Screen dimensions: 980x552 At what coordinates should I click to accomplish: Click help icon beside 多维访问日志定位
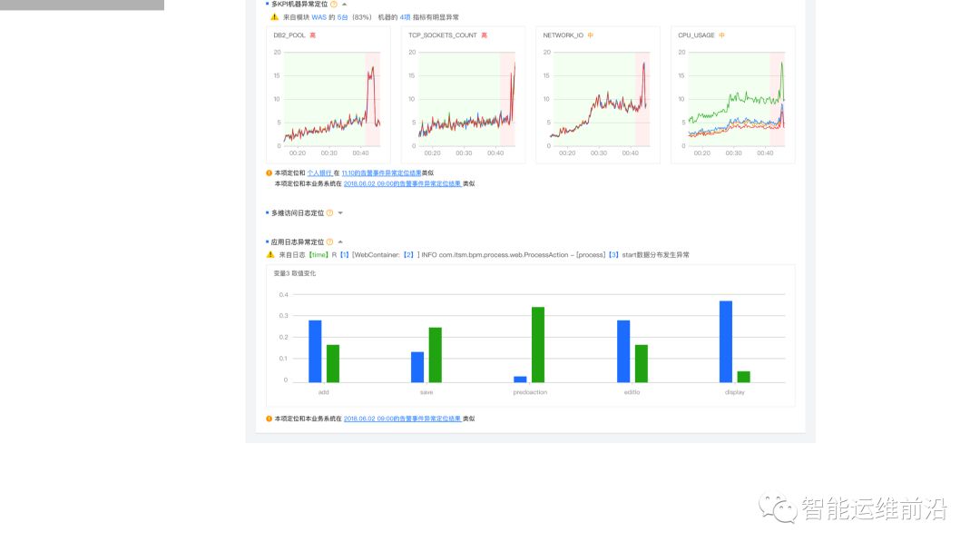330,213
